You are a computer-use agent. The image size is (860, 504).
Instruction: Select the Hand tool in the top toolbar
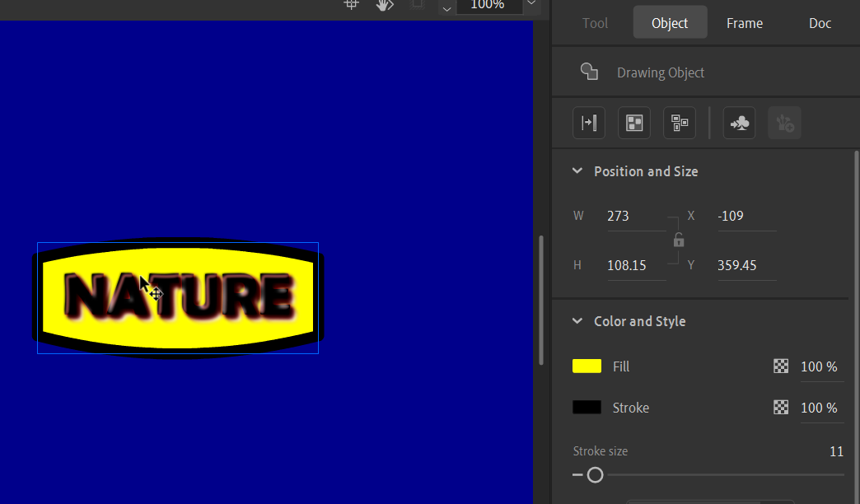[384, 6]
